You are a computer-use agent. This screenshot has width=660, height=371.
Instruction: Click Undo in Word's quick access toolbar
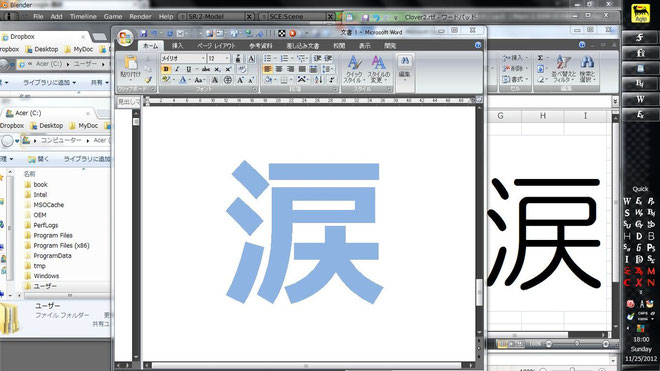(x=154, y=33)
